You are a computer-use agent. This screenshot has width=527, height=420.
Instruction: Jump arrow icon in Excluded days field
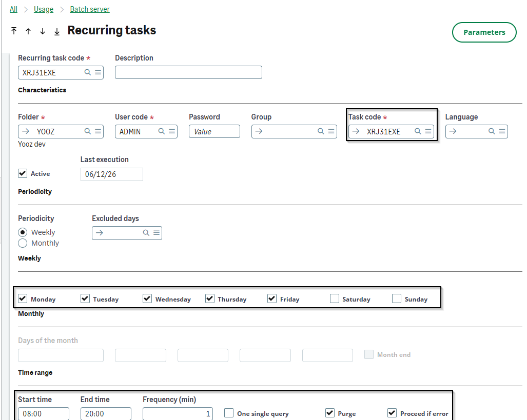tap(100, 232)
